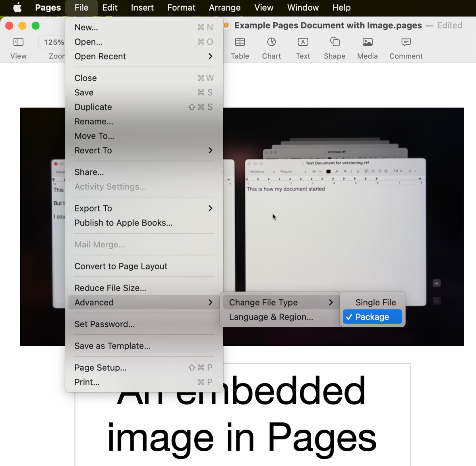Viewport: 476px width, 466px height.
Task: Choose Reduce File Size menu item
Action: (110, 288)
